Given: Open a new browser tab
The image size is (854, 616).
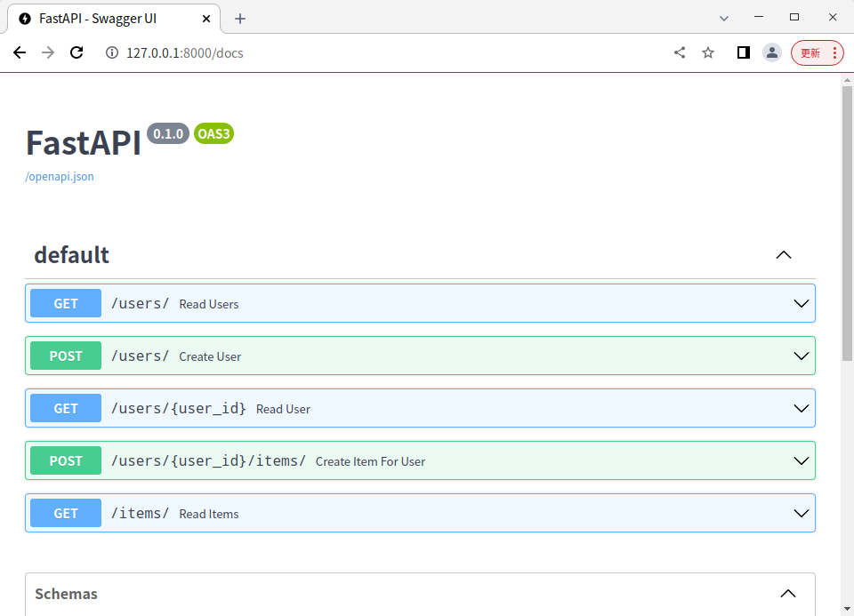Looking at the screenshot, I should tap(240, 18).
